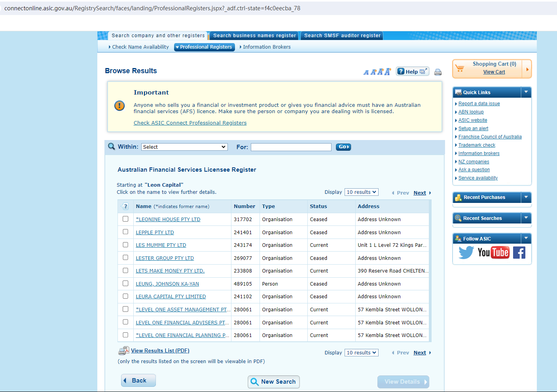The height and width of the screenshot is (392, 557).
Task: Open the Help window
Action: 412,72
